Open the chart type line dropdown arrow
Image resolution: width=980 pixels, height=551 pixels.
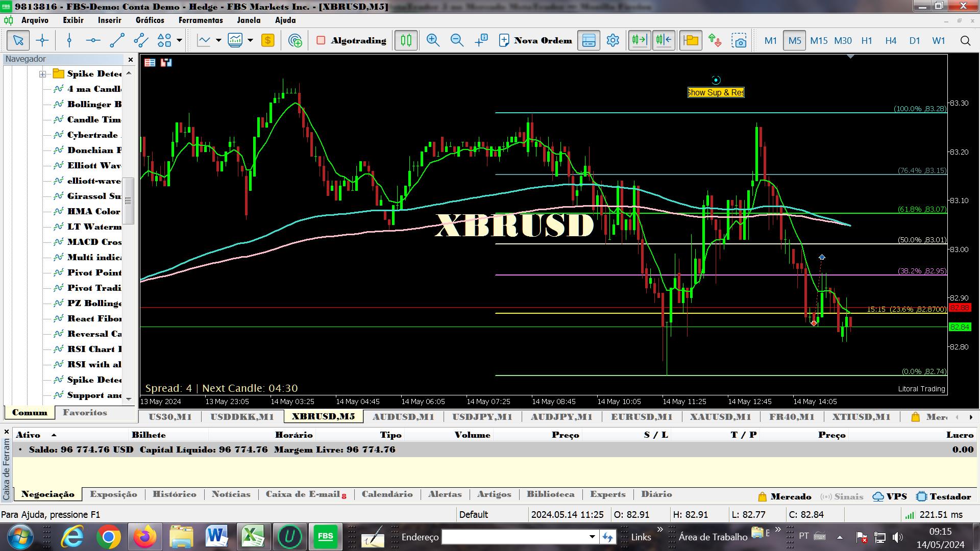(x=218, y=40)
